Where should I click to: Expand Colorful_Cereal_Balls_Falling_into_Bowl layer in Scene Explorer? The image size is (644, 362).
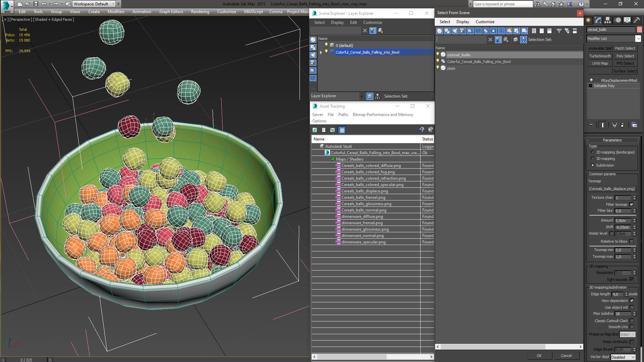321,52
